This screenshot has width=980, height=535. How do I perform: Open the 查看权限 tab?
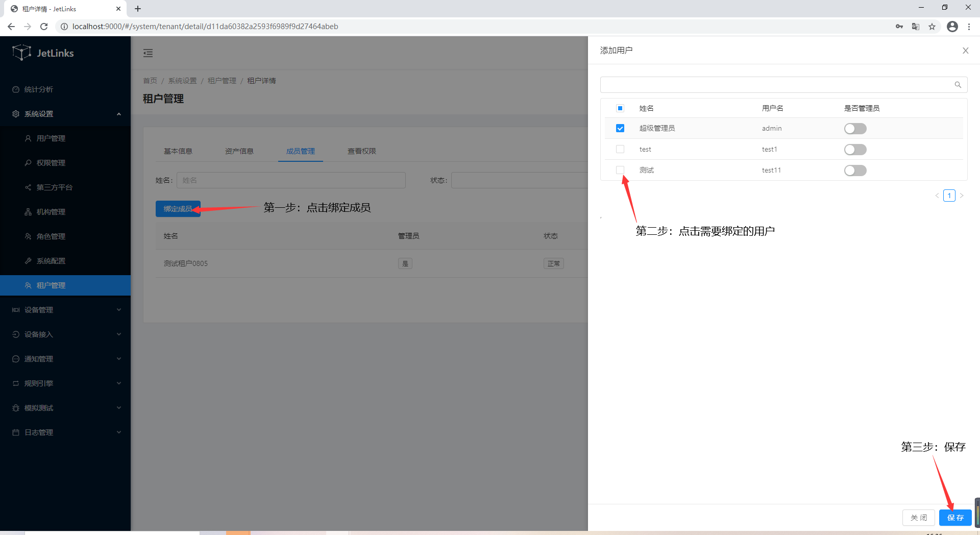click(361, 151)
